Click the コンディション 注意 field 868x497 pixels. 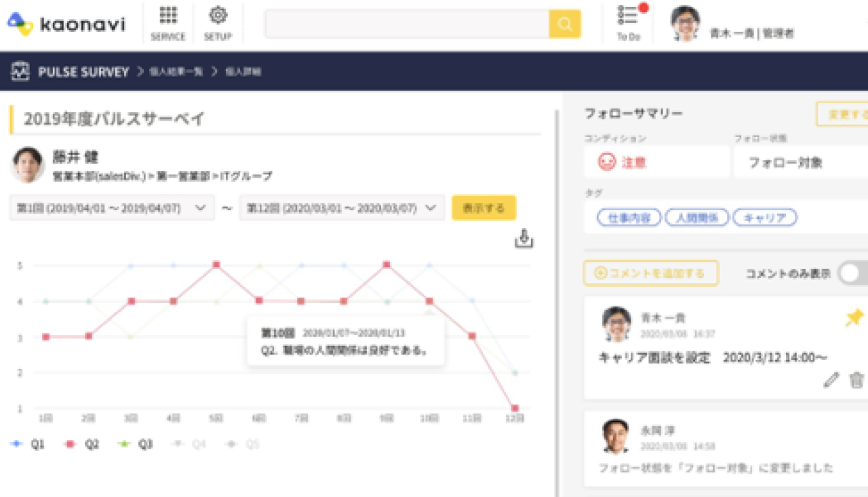point(656,162)
